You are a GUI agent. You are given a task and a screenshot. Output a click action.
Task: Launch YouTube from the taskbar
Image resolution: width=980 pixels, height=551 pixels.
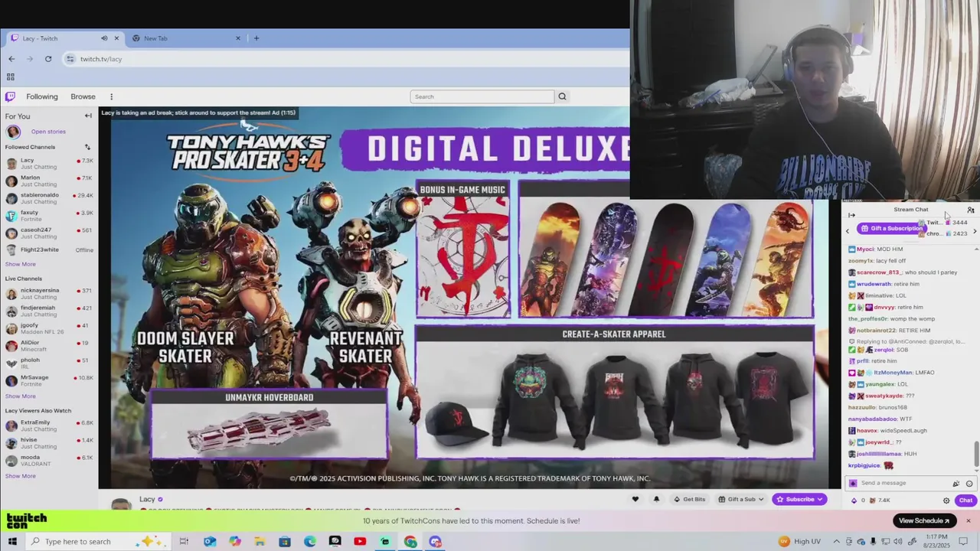360,541
